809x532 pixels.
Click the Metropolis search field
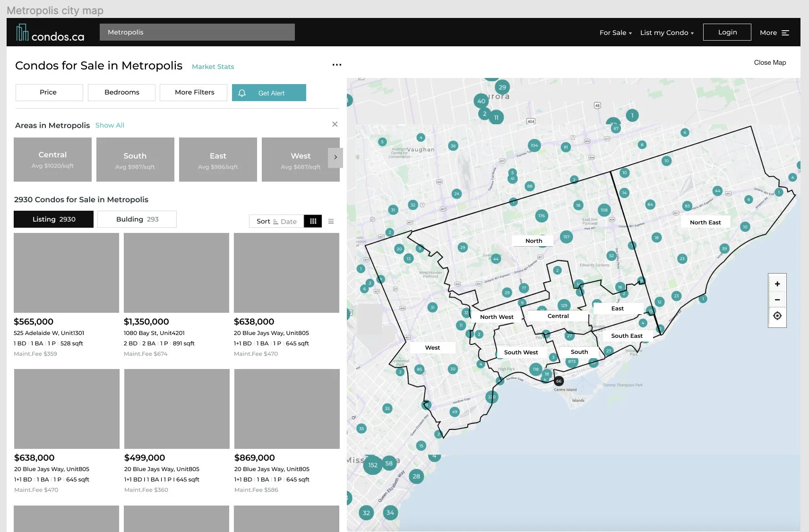[x=197, y=32]
